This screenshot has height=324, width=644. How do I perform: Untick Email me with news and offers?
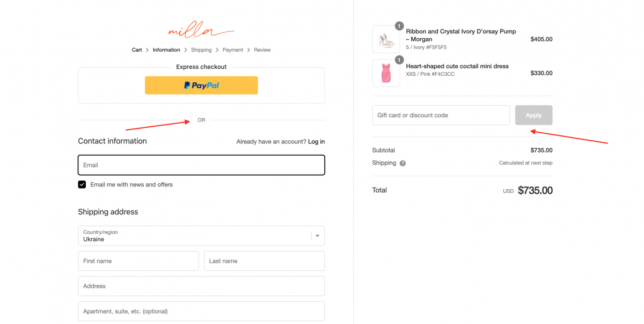click(82, 184)
